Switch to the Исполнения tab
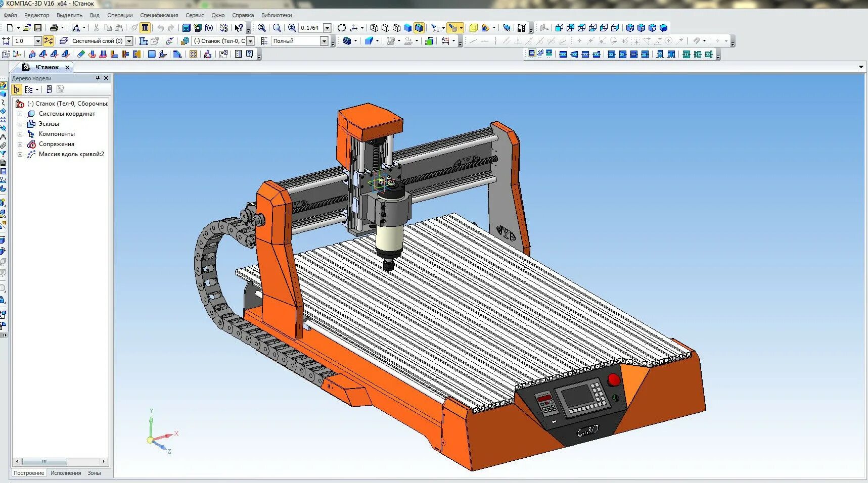The width and height of the screenshot is (868, 483). [x=66, y=473]
